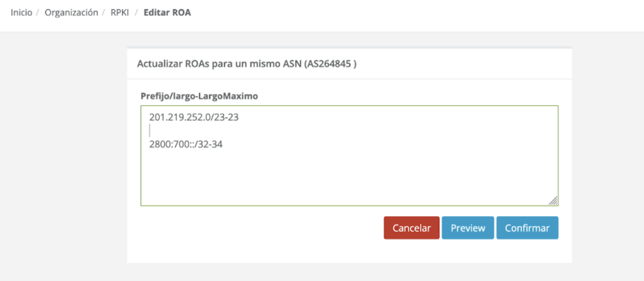
Task: Click the textarea resize grip handle
Action: point(553,201)
